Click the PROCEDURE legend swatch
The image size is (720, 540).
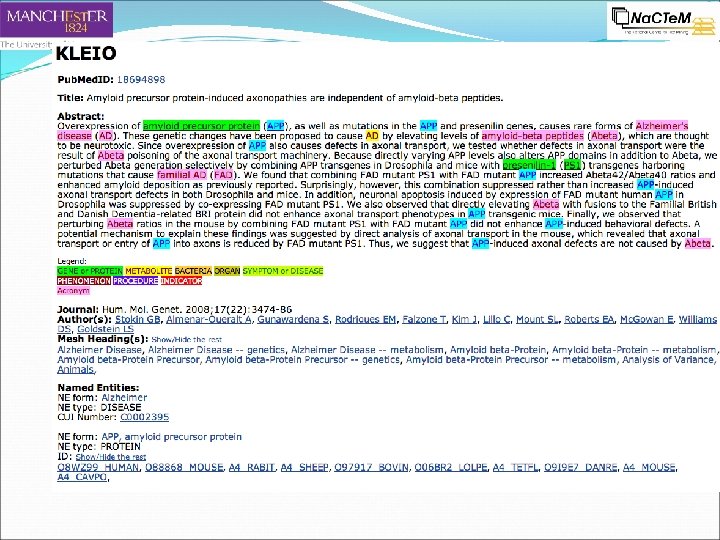click(x=135, y=281)
